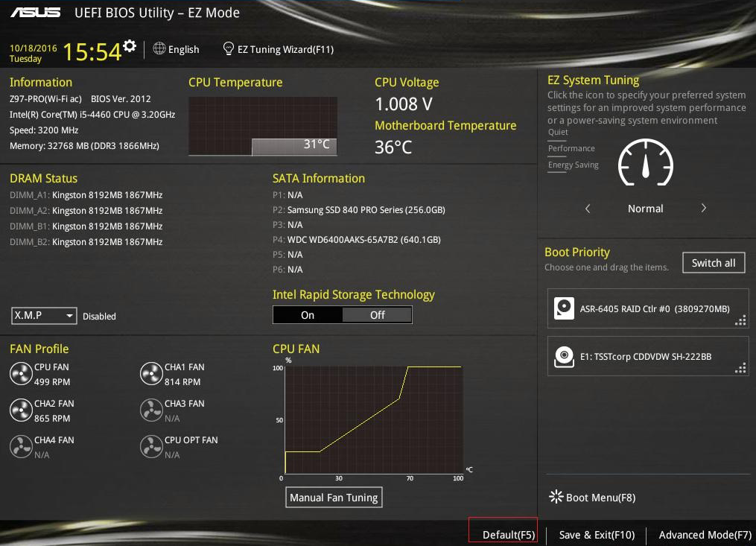Click DIMM_B1 Kingston 8192MB entry
The width and height of the screenshot is (756, 546).
(x=86, y=226)
